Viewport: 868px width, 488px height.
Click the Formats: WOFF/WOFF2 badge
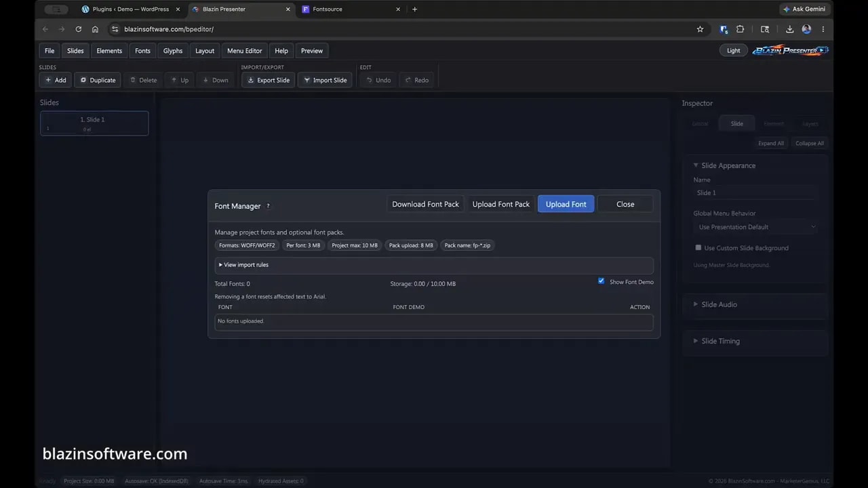(247, 245)
